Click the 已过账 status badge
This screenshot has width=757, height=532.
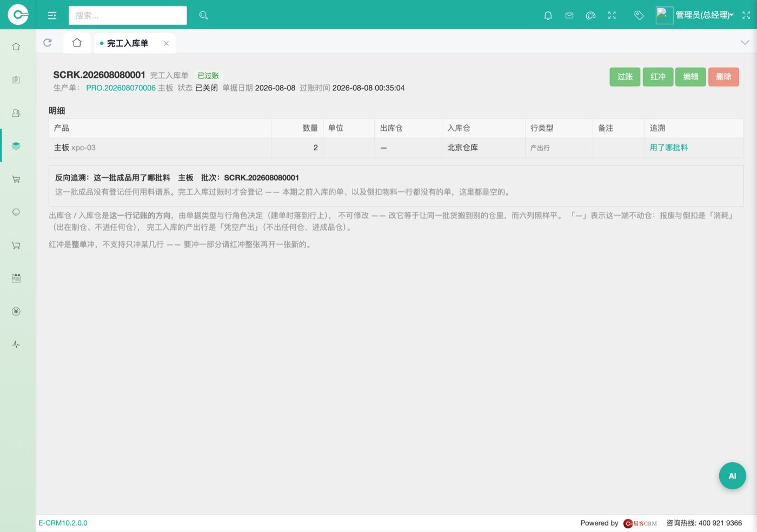click(208, 76)
